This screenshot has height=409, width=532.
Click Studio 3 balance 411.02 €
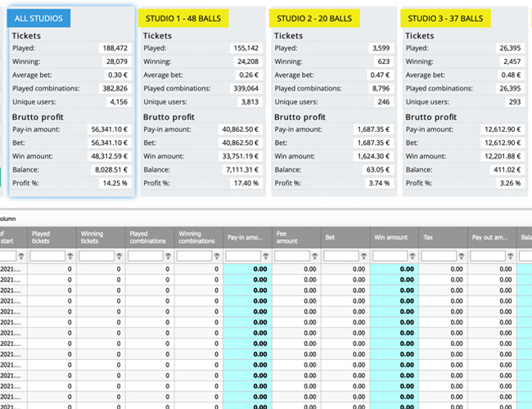507,169
